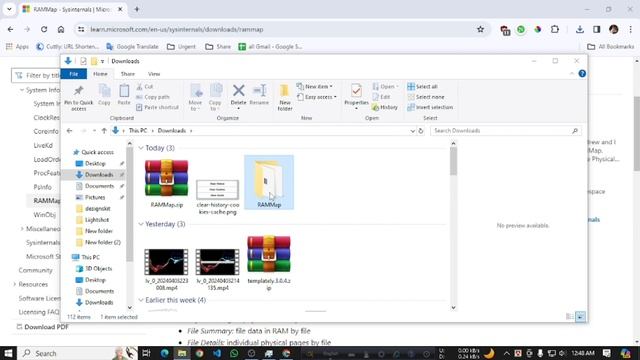The height and width of the screenshot is (360, 640).
Task: Open Easy access dropdown
Action: click(x=317, y=97)
